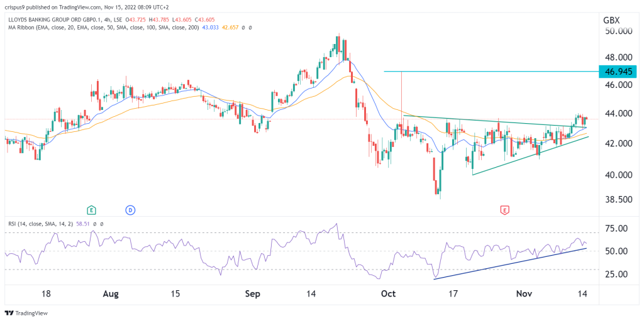644x321 pixels.
Task: Click the Sep date axis label
Action: coord(253,294)
